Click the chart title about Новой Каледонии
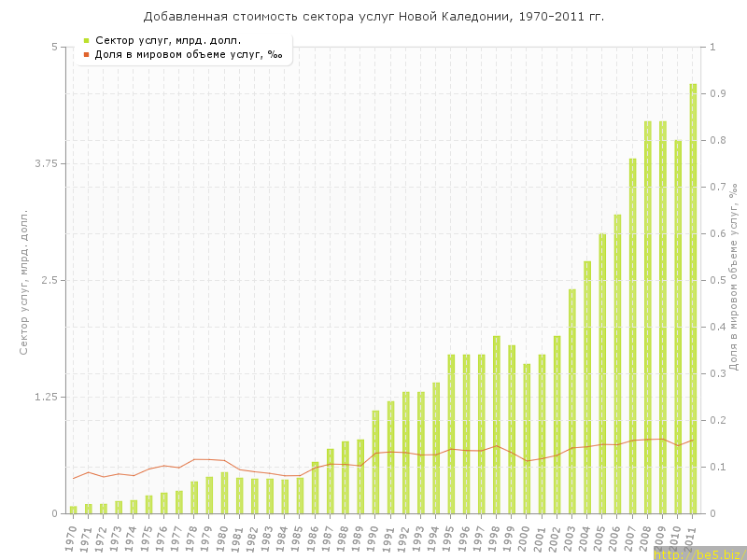The image size is (747, 560). (x=373, y=17)
